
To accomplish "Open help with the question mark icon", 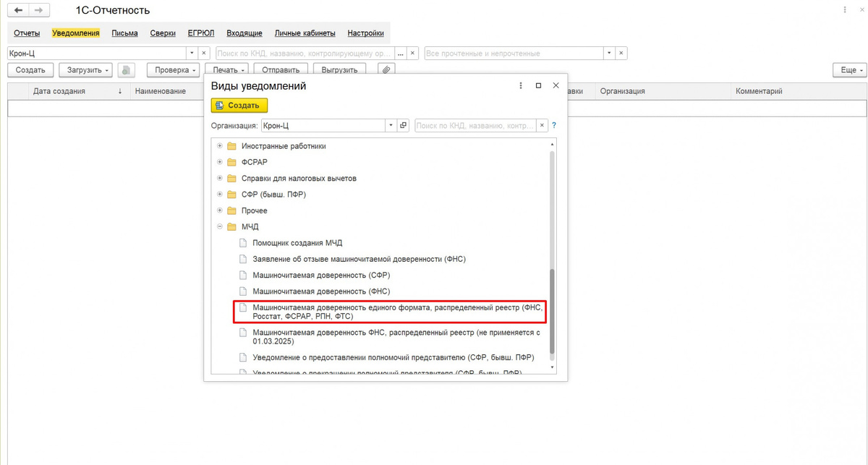I will 554,125.
